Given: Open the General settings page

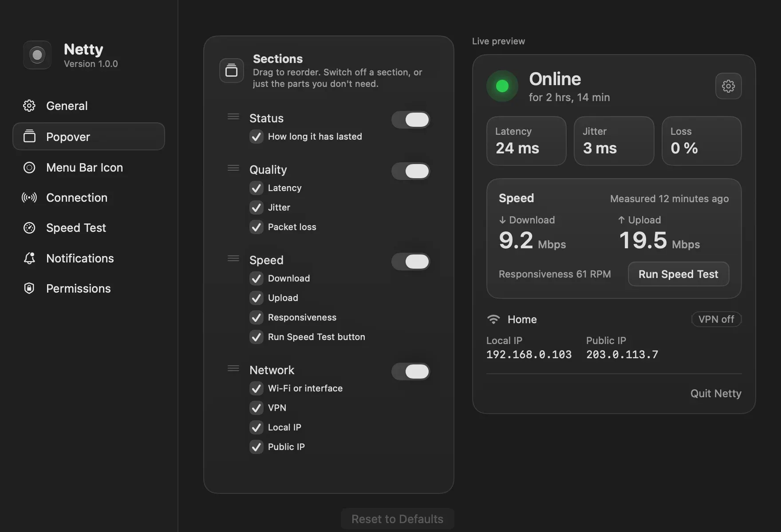Looking at the screenshot, I should tap(89, 106).
